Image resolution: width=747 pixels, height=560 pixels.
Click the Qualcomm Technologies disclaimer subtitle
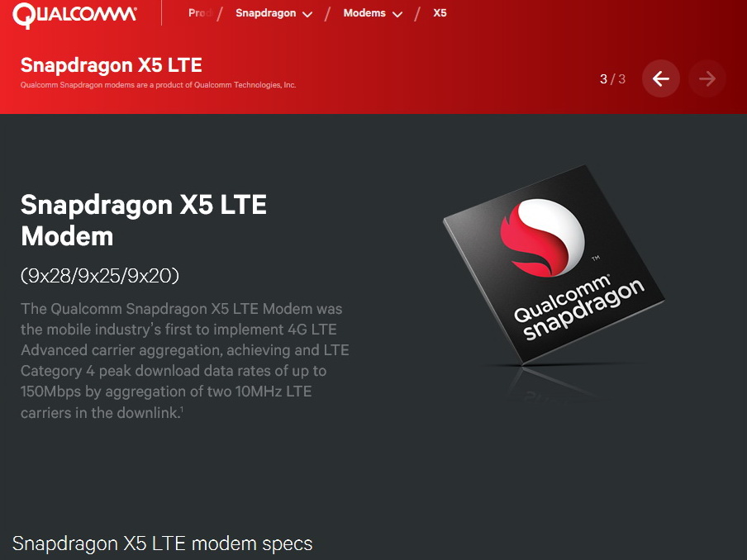(x=158, y=85)
